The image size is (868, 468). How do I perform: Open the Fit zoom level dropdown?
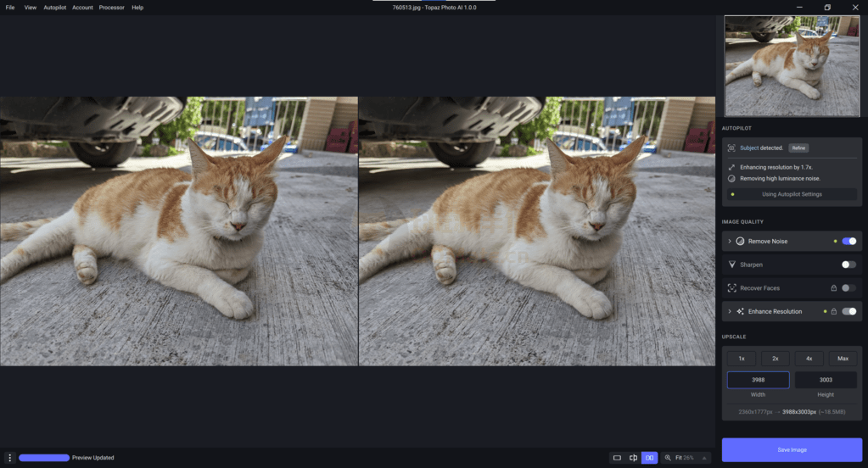tap(703, 458)
